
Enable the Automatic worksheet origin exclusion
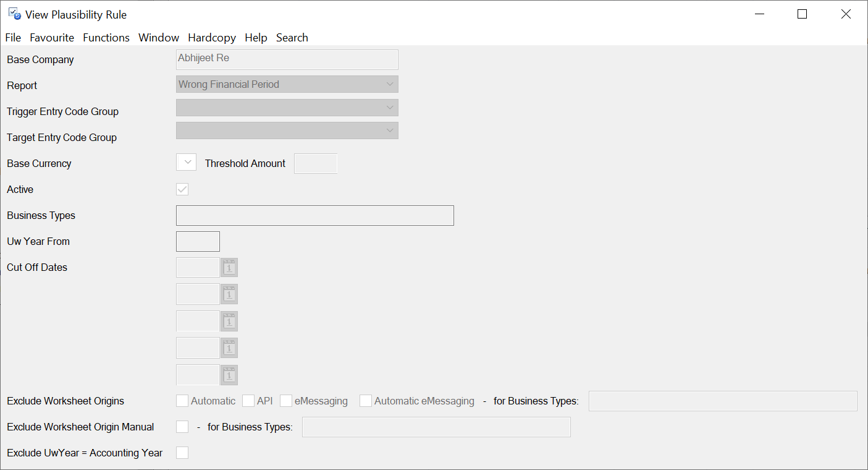[182, 401]
